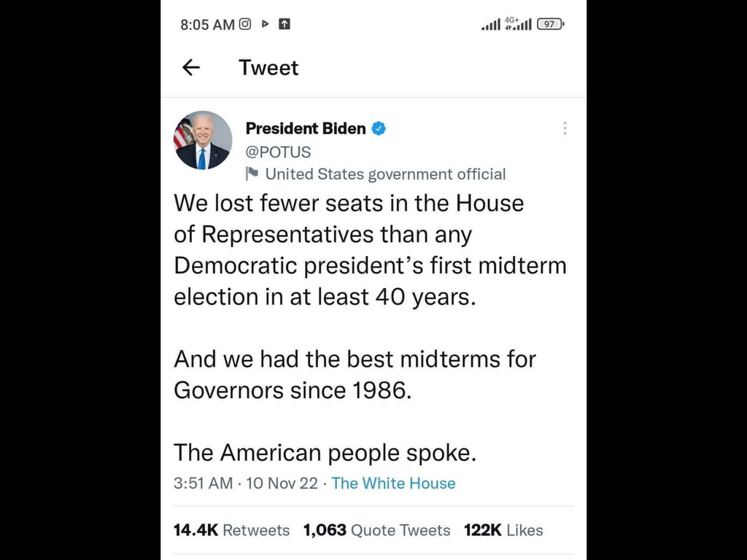View the 14.4K Retweets list
747x560 pixels.
pos(231,530)
